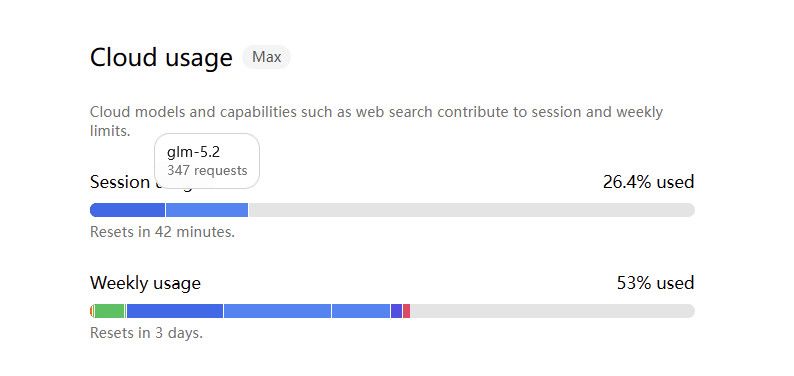Click the Resets in 3 days text
The width and height of the screenshot is (794, 376).
[146, 333]
